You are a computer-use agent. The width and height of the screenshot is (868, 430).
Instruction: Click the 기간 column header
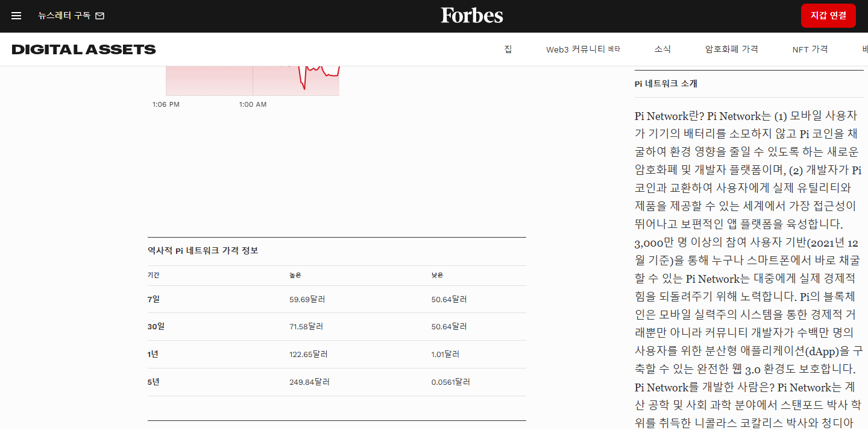pyautogui.click(x=153, y=275)
